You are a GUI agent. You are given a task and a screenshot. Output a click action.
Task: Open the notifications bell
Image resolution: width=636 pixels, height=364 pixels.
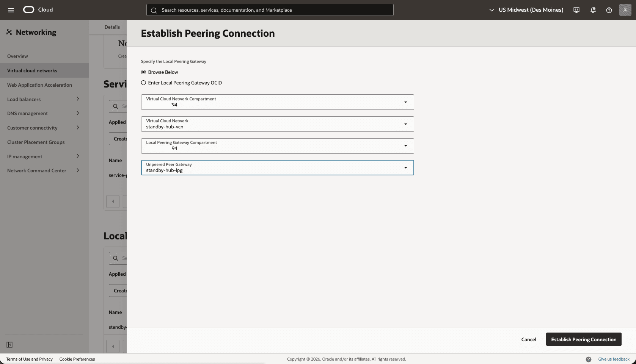coord(593,10)
